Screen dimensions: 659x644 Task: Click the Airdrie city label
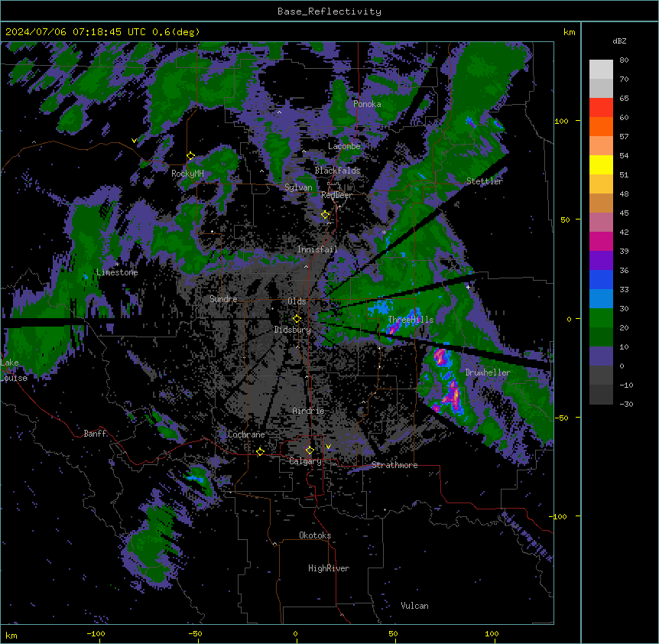coord(309,411)
